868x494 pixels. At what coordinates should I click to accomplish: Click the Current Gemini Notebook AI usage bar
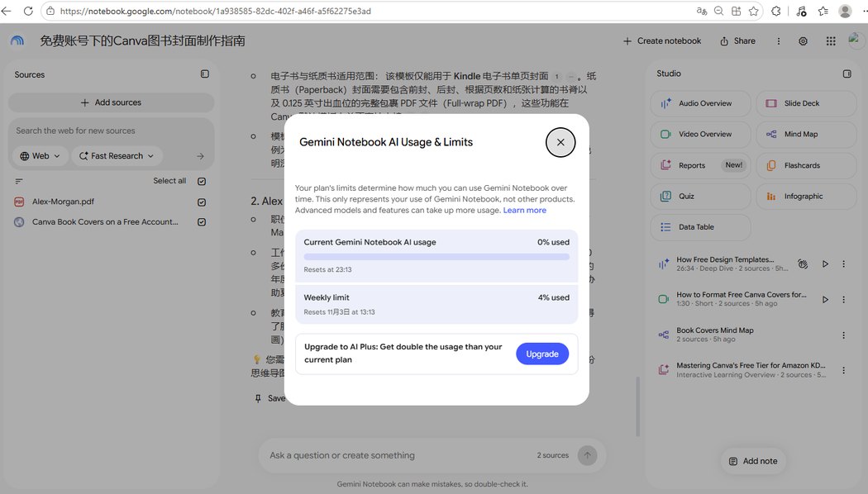[436, 256]
